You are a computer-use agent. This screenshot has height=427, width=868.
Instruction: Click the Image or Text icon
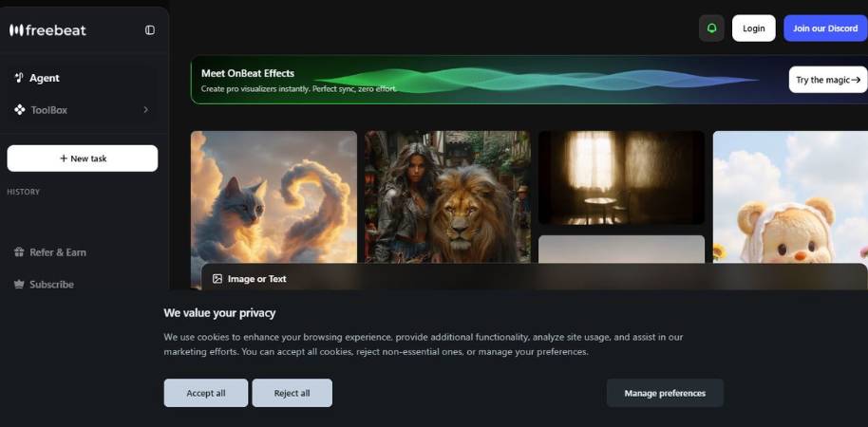[x=217, y=279]
